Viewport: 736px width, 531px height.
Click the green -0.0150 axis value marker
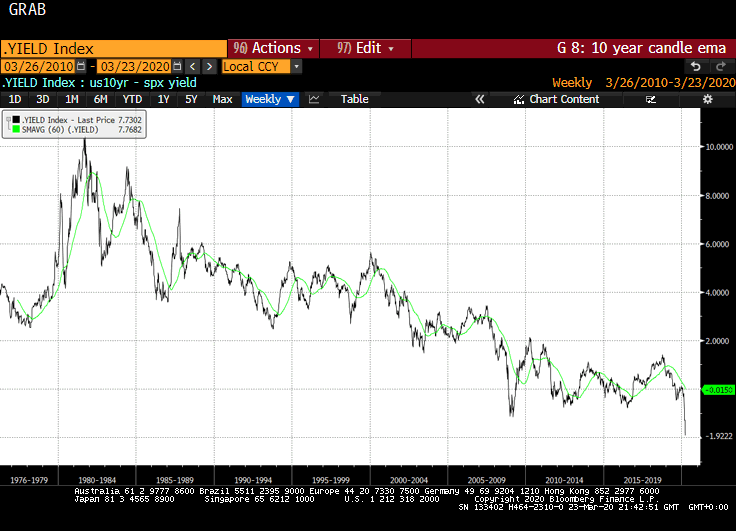pyautogui.click(x=718, y=390)
